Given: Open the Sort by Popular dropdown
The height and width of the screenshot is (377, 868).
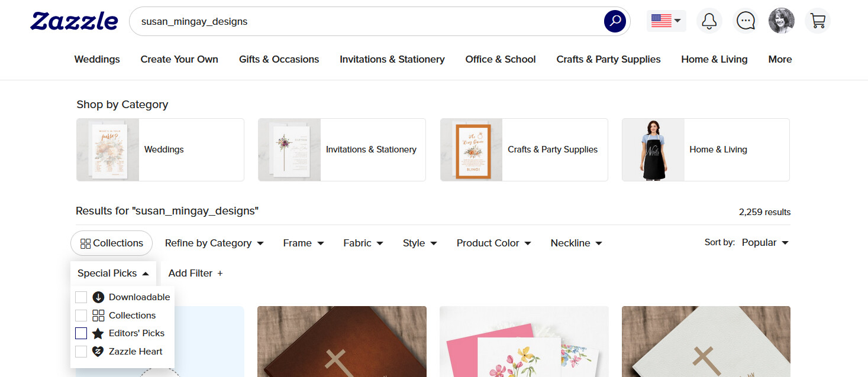Looking at the screenshot, I should click(x=765, y=242).
